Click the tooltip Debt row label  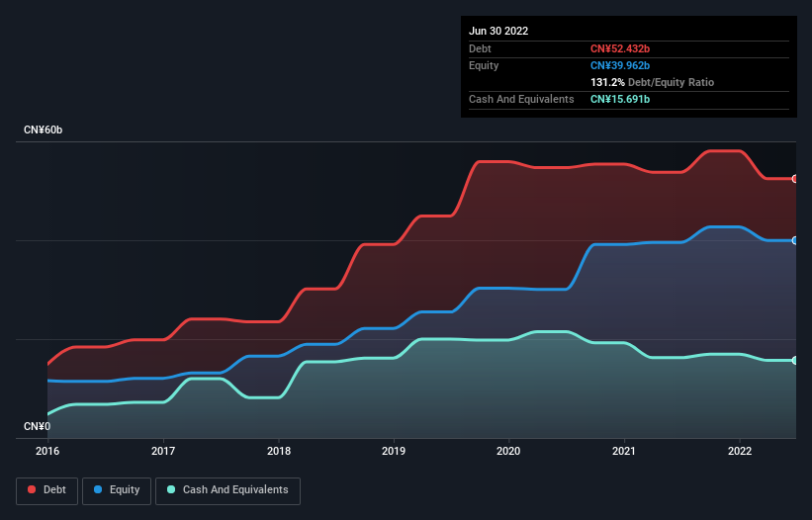click(480, 48)
